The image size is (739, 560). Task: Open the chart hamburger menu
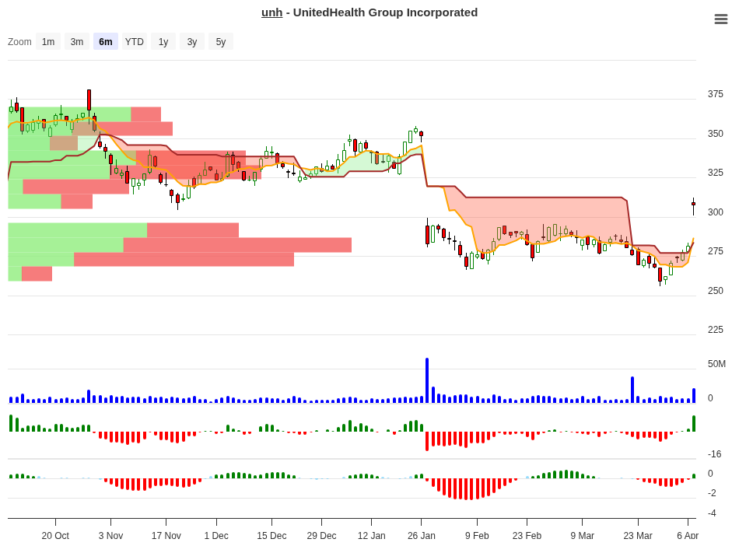[x=720, y=19]
